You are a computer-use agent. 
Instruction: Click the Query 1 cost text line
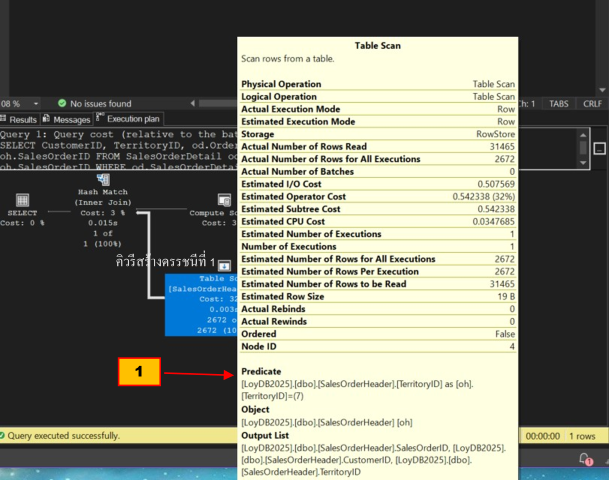point(100,134)
